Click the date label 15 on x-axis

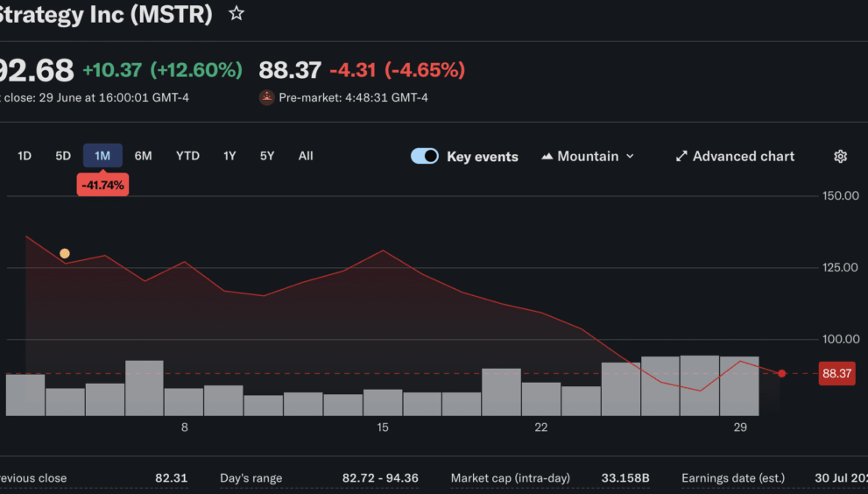383,427
